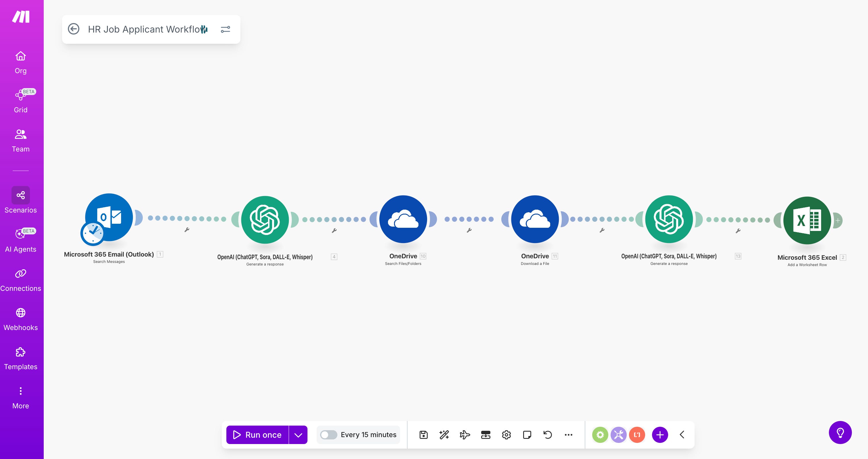868x459 pixels.
Task: Click the HR Job Applicant Workflow title field
Action: [x=145, y=29]
